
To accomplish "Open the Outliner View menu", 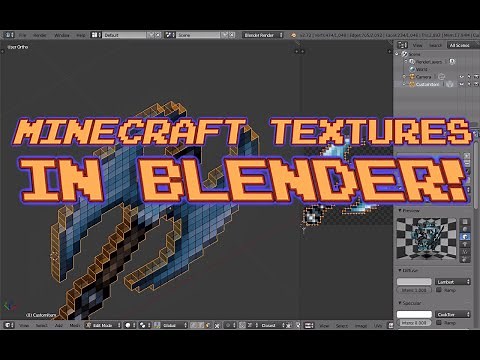I will [x=417, y=45].
